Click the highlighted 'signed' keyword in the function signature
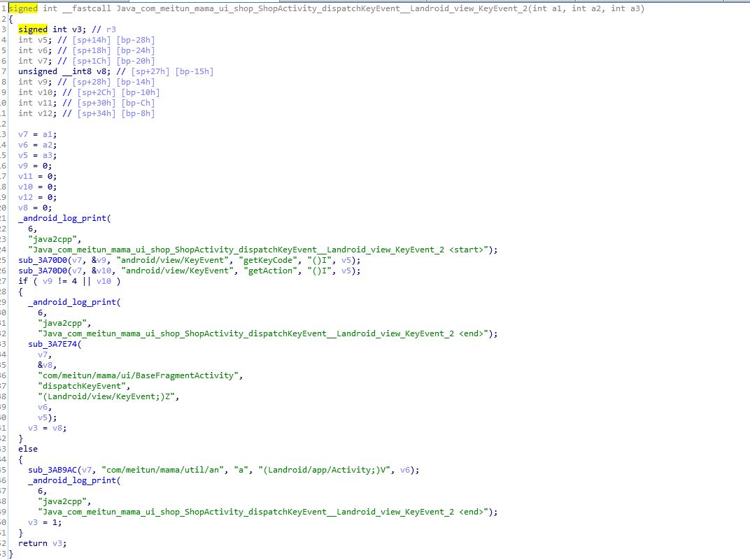This screenshot has width=750, height=560. (x=23, y=8)
